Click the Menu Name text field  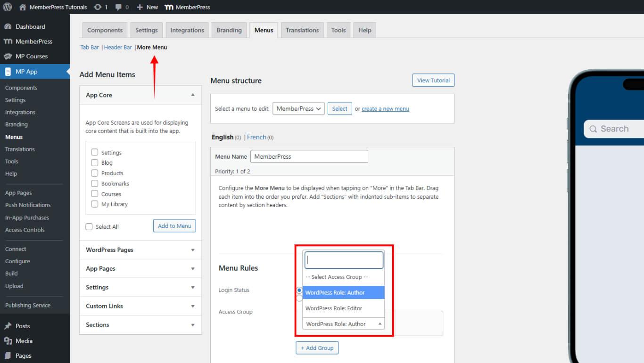pyautogui.click(x=309, y=157)
